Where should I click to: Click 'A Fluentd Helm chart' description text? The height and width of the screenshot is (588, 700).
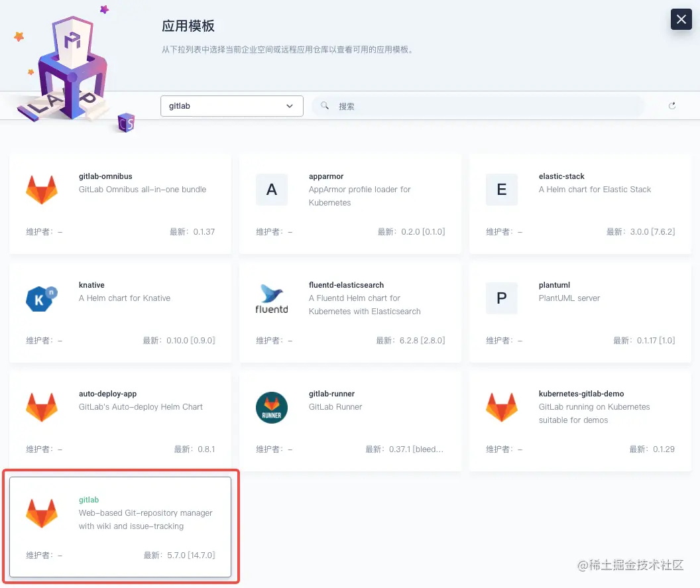365,304
